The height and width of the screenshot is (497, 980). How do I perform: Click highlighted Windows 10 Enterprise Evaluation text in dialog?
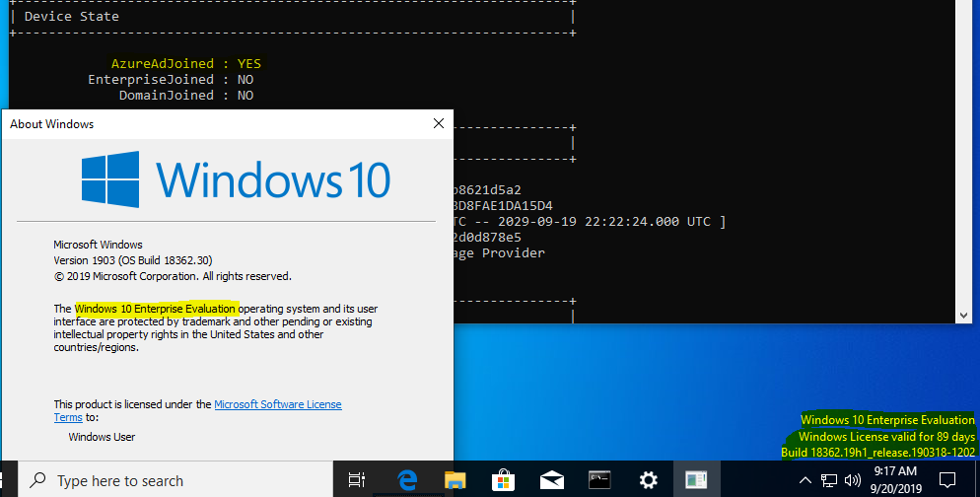tap(156, 309)
